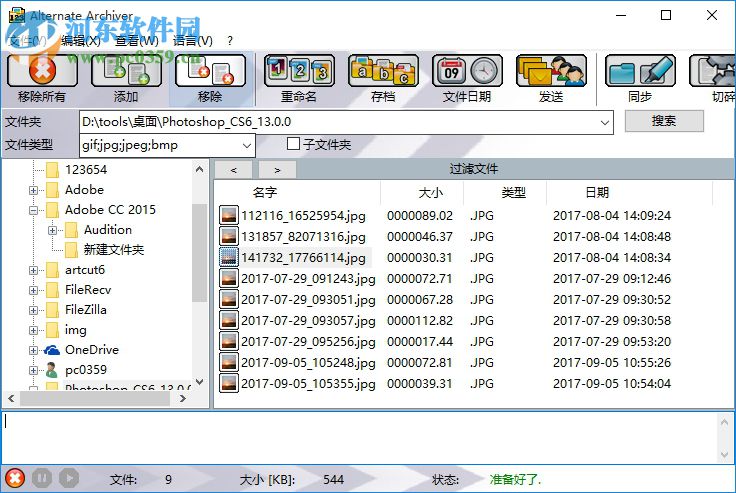This screenshot has height=493, width=736.
Task: Open the Edit (编辑) menu
Action: click(81, 41)
